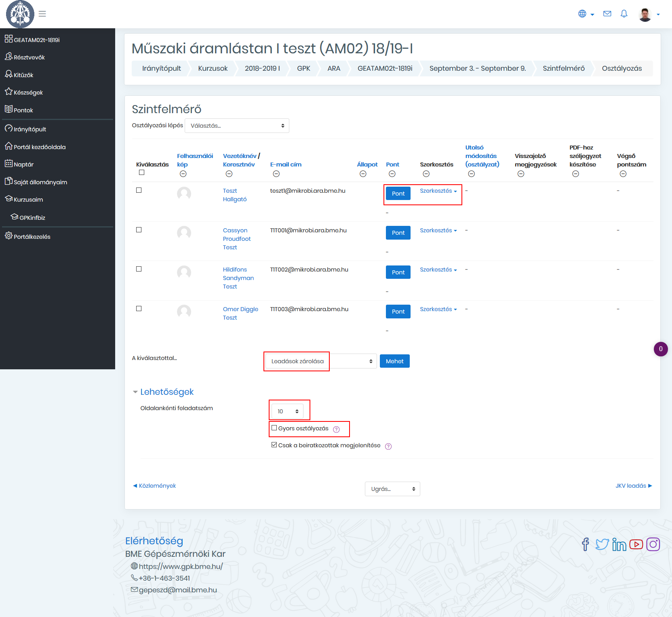The height and width of the screenshot is (617, 672).
Task: Open the Osztályozási lépés dropdown
Action: tap(237, 126)
